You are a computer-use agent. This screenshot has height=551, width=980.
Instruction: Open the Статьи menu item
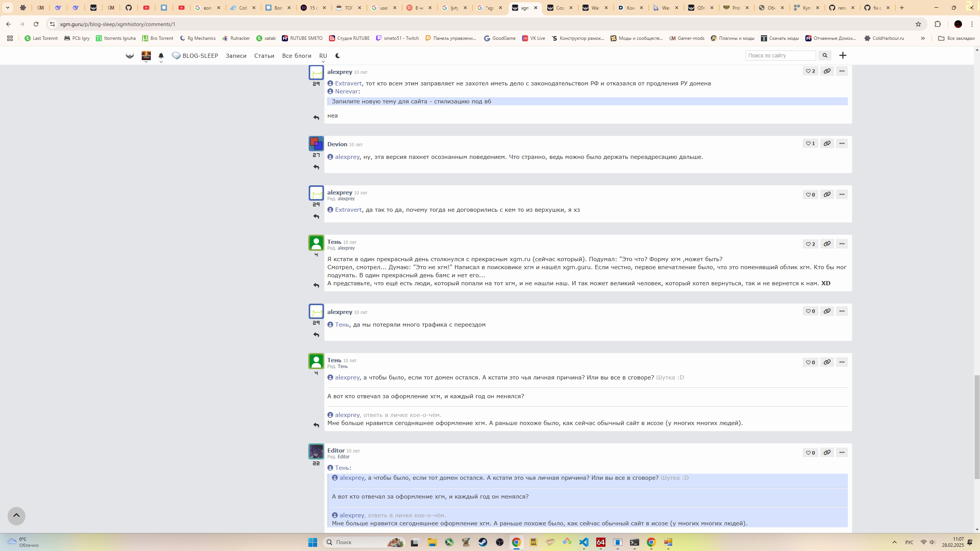click(x=264, y=56)
